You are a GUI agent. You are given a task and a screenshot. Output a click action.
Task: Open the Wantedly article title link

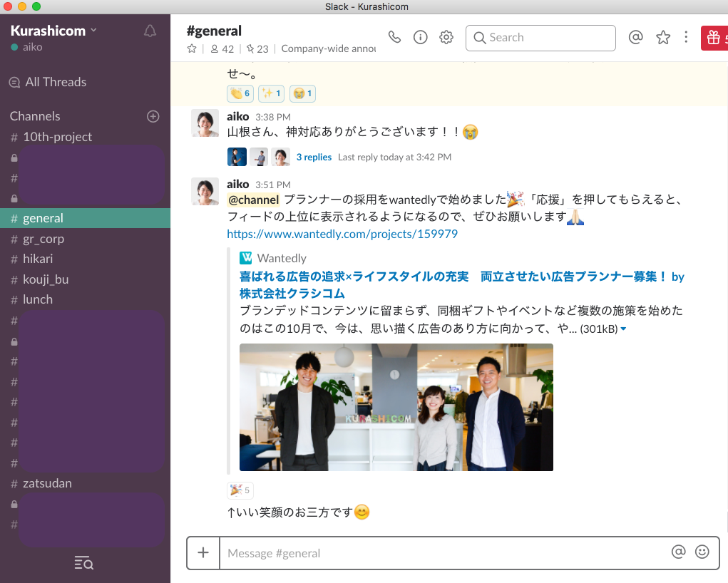(462, 285)
